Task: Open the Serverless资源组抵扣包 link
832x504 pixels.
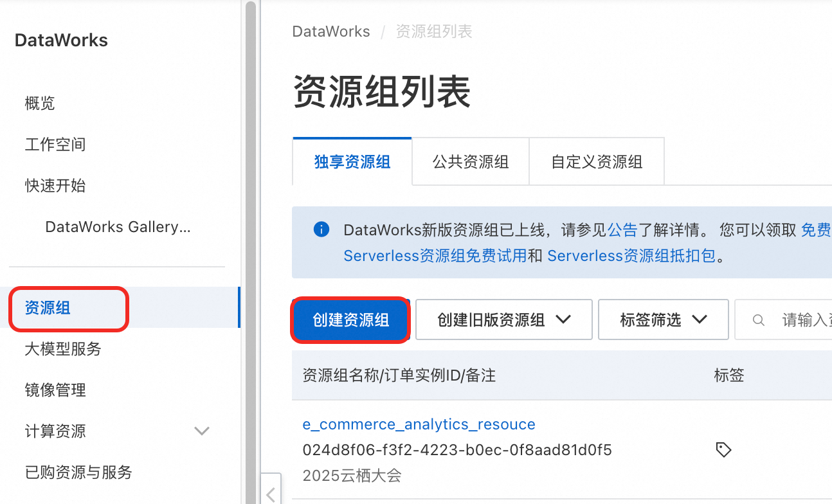Action: tap(631, 256)
